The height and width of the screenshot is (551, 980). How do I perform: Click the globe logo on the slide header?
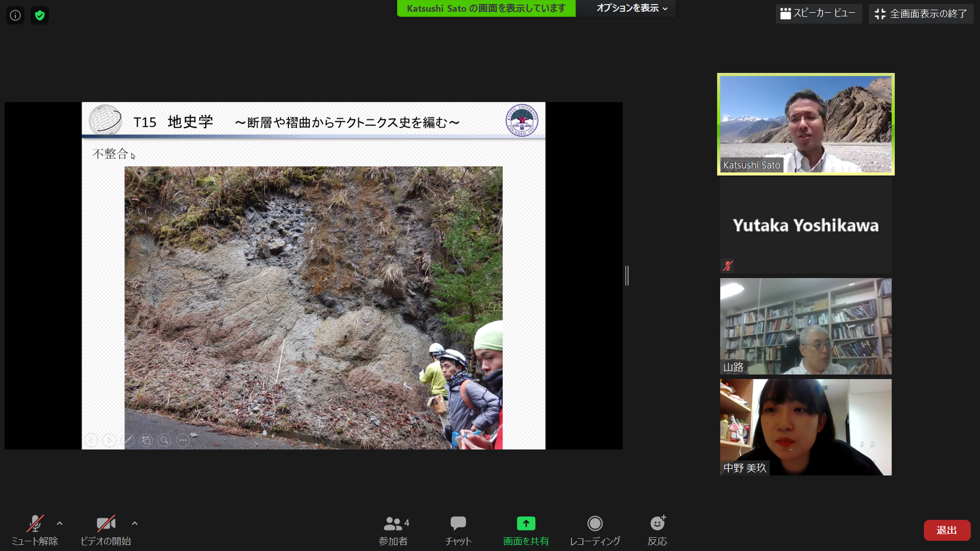click(x=105, y=120)
